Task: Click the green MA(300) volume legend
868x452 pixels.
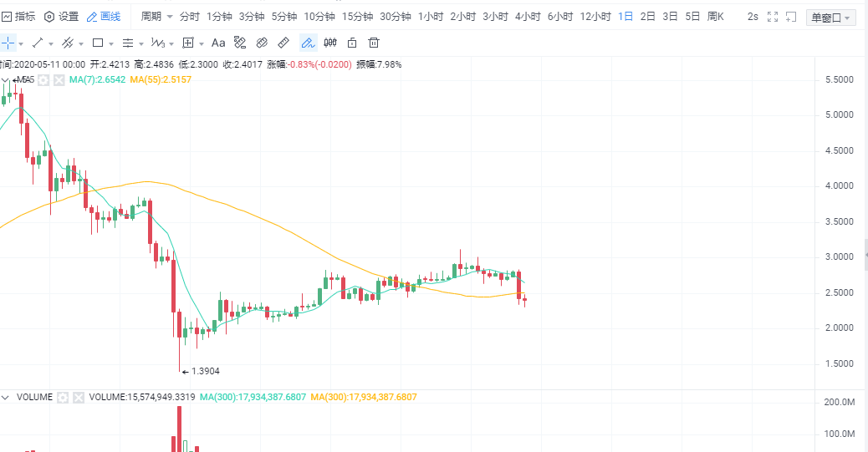Action: point(253,397)
